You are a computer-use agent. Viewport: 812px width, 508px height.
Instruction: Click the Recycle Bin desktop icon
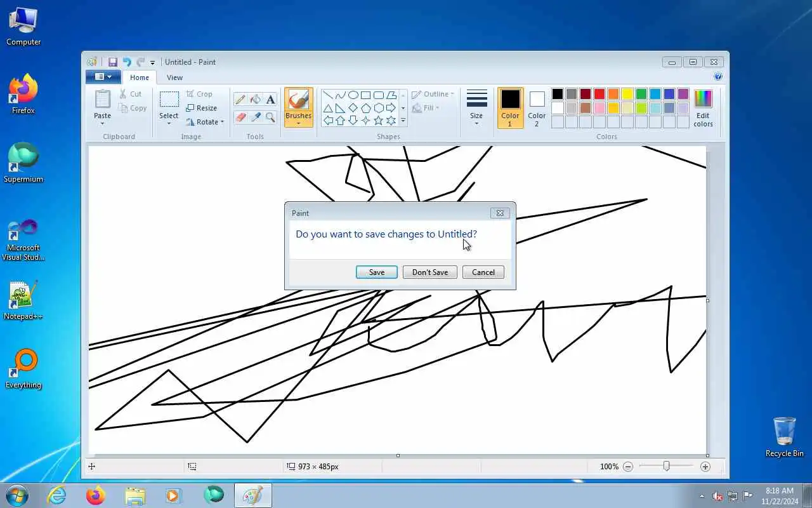[x=785, y=437]
